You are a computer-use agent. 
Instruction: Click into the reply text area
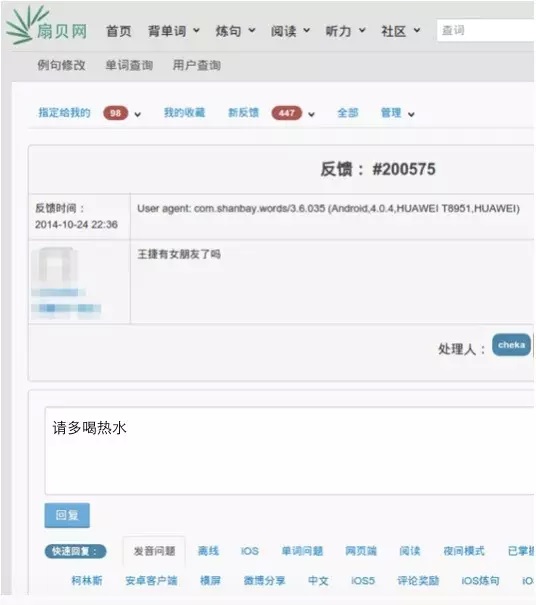[289, 451]
